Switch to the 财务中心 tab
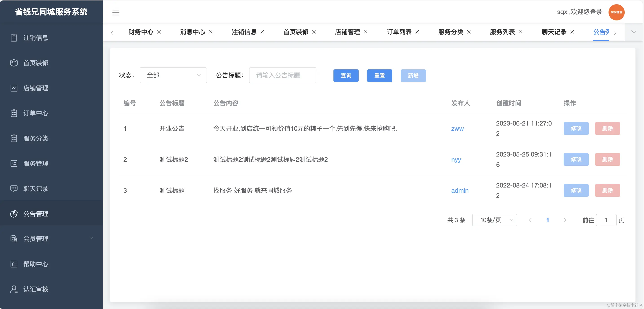The image size is (644, 309). click(x=141, y=32)
